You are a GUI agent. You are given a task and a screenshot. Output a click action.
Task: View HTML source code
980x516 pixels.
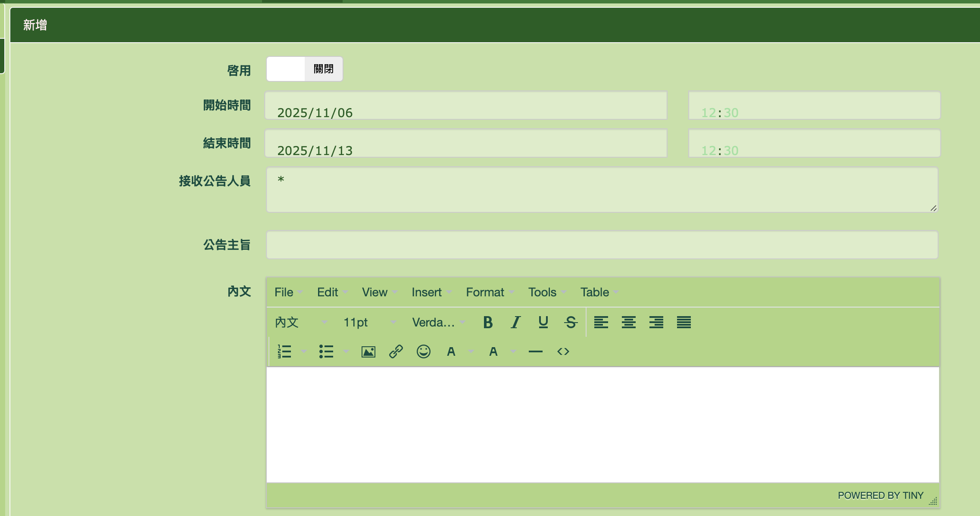[563, 352]
